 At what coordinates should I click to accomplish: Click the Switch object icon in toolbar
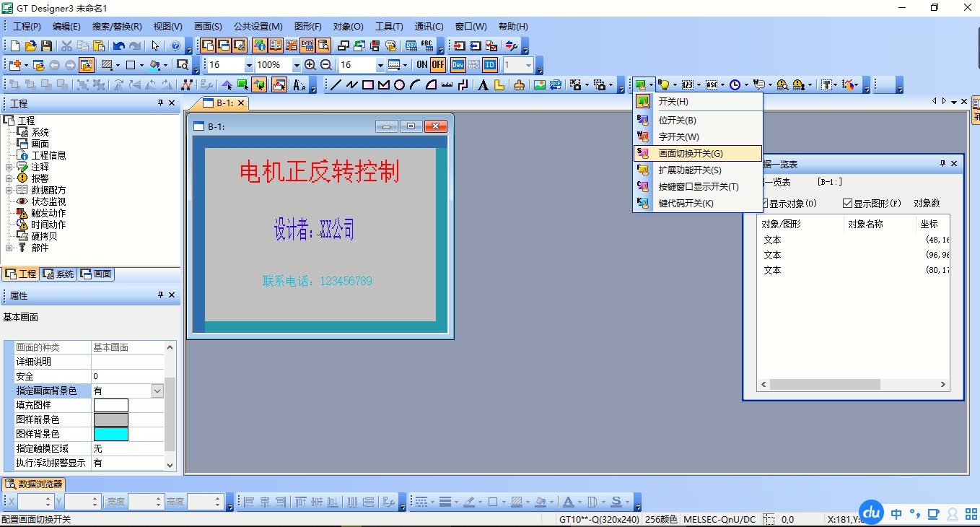coord(640,85)
